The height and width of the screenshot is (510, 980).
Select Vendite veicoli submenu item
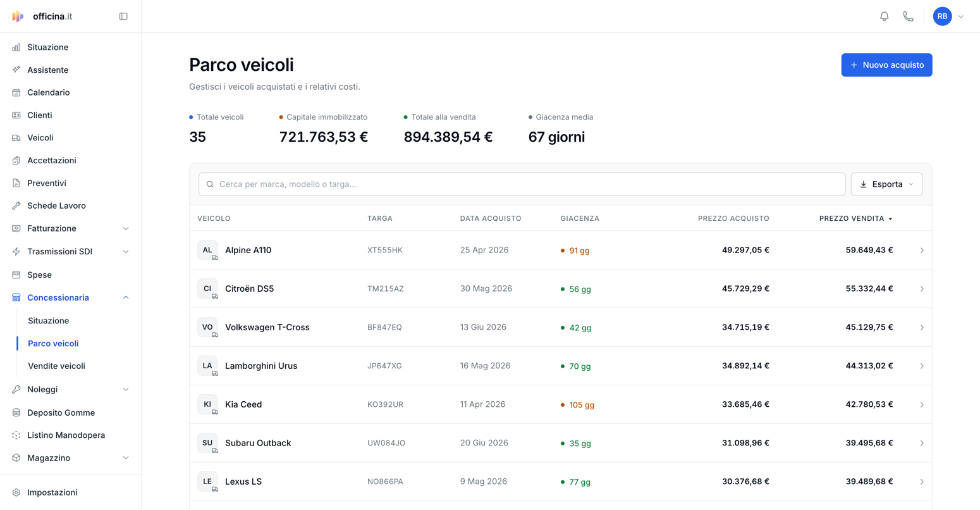point(56,366)
